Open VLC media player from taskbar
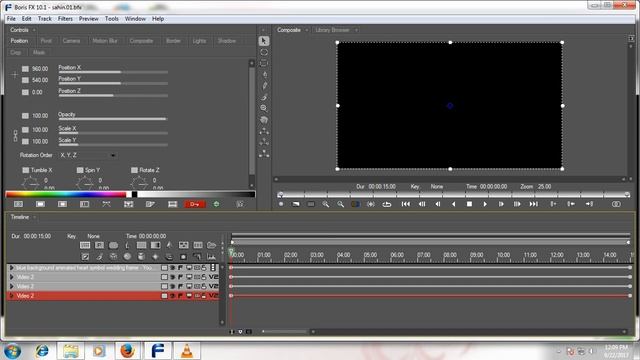This screenshot has width=640, height=360. click(187, 350)
